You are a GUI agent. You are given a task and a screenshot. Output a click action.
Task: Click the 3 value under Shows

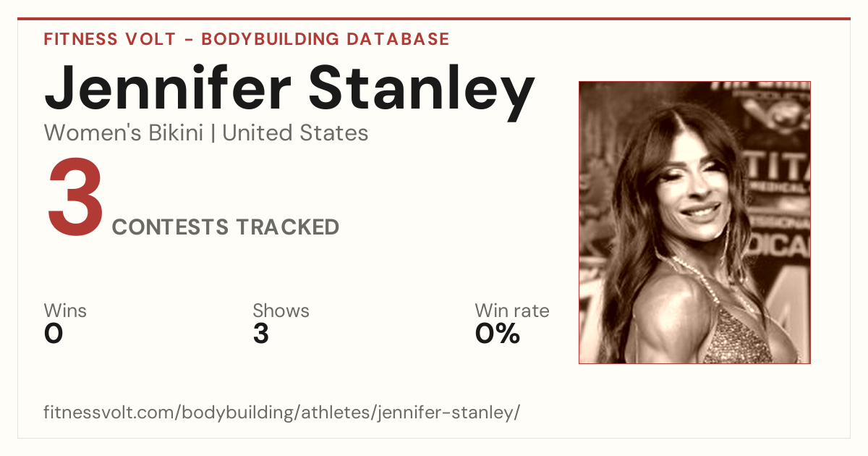click(x=261, y=334)
